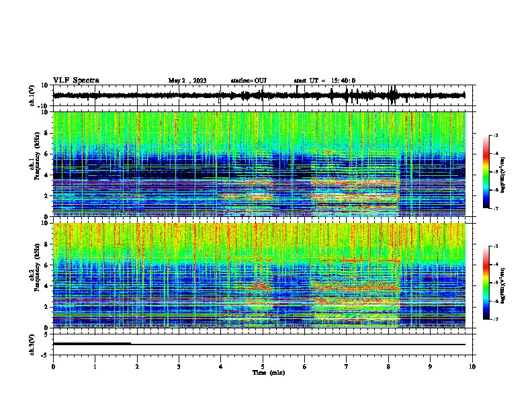
Task: Click the thick ch.3 voltage trace line
Action: pos(92,344)
